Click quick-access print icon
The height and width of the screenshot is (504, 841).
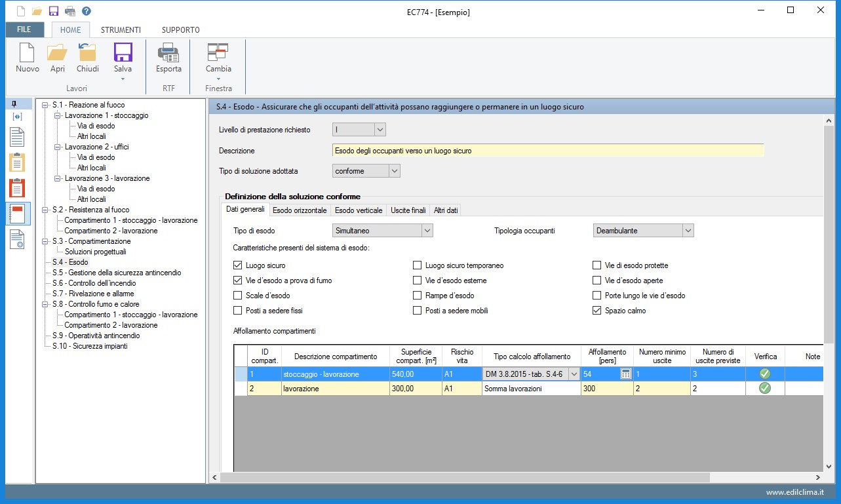[69, 11]
